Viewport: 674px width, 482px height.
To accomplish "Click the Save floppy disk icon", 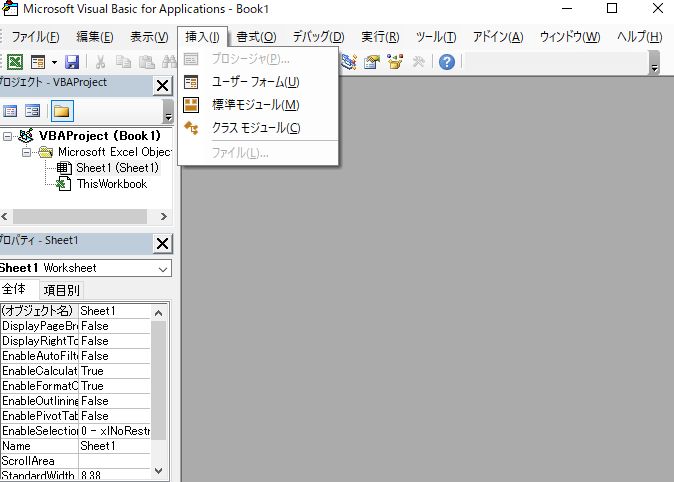I will (x=72, y=62).
